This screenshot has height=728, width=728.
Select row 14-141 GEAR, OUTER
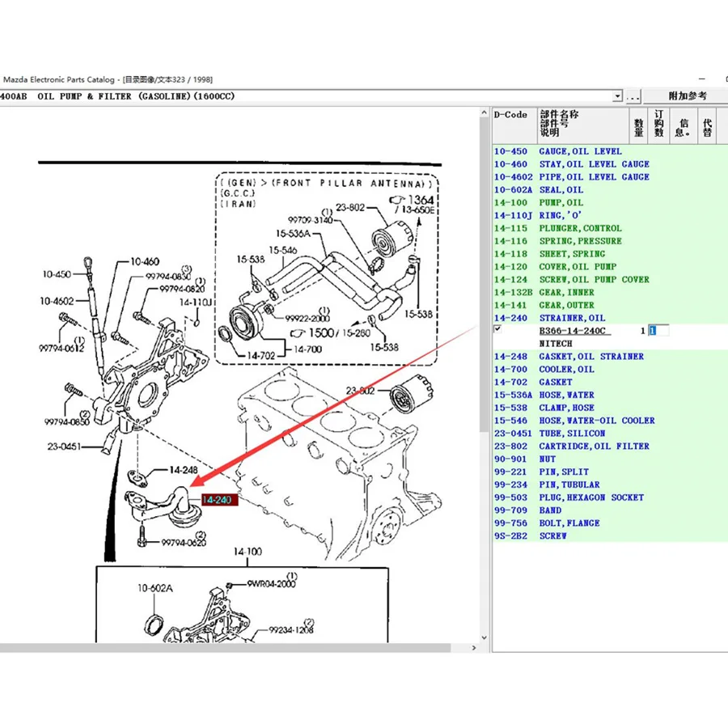coord(610,305)
